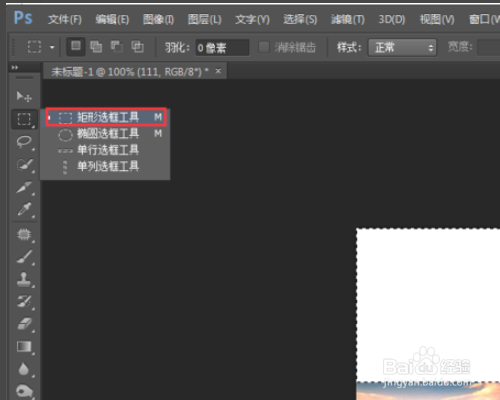Select the Brush tool
This screenshot has width=500, height=400.
pos(25,257)
